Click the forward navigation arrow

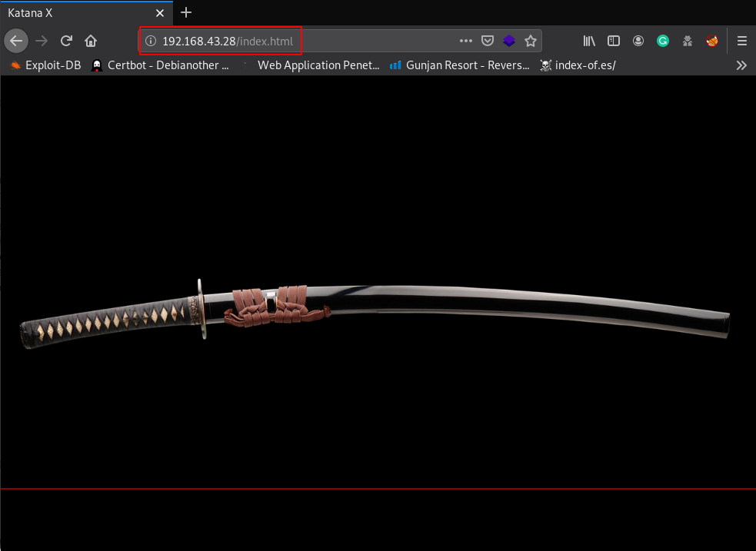[x=42, y=41]
